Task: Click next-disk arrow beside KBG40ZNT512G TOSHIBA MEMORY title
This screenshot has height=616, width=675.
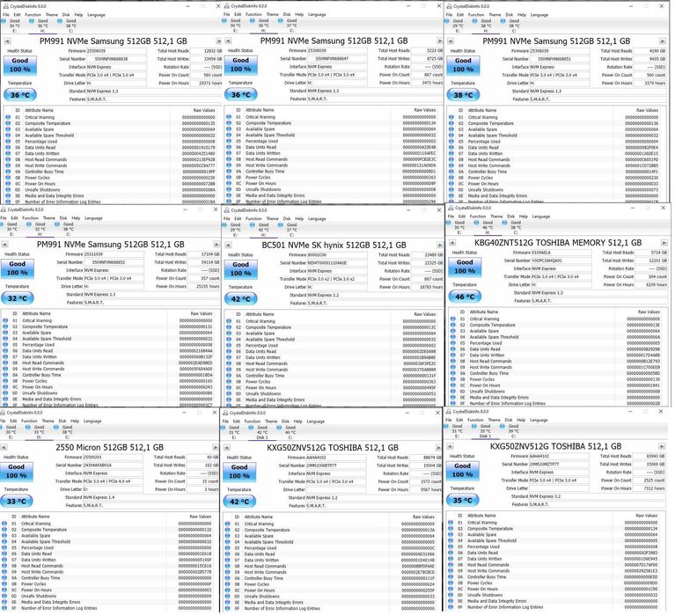Action: tap(664, 243)
